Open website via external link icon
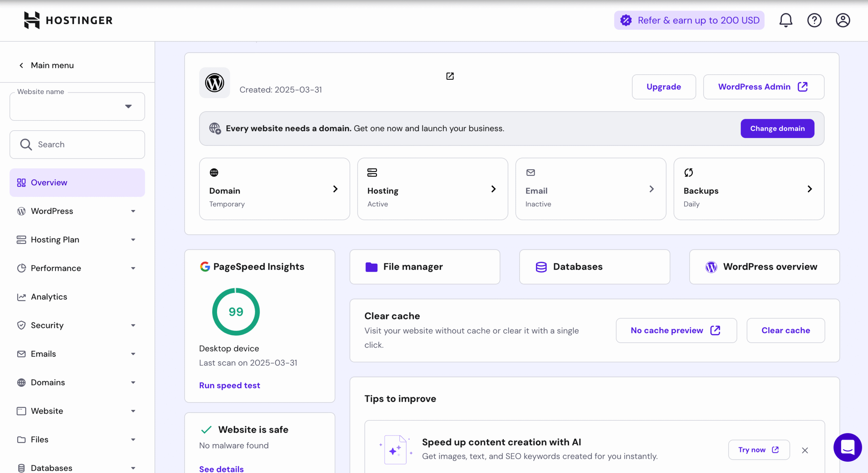The width and height of the screenshot is (868, 473). [x=450, y=76]
